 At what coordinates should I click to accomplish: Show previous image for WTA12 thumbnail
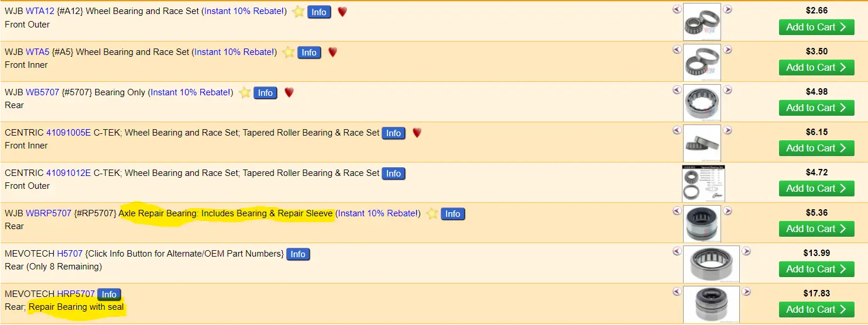[677, 9]
